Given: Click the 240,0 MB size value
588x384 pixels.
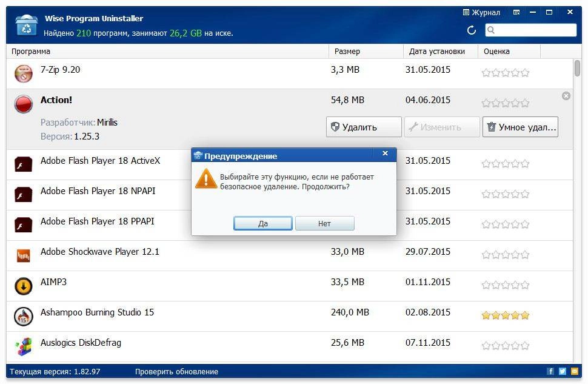Looking at the screenshot, I should [350, 312].
